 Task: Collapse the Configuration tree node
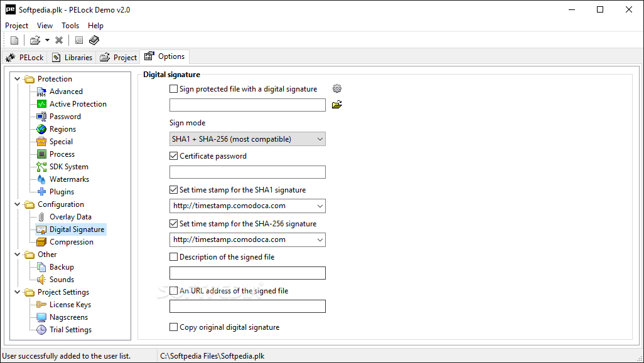(17, 204)
